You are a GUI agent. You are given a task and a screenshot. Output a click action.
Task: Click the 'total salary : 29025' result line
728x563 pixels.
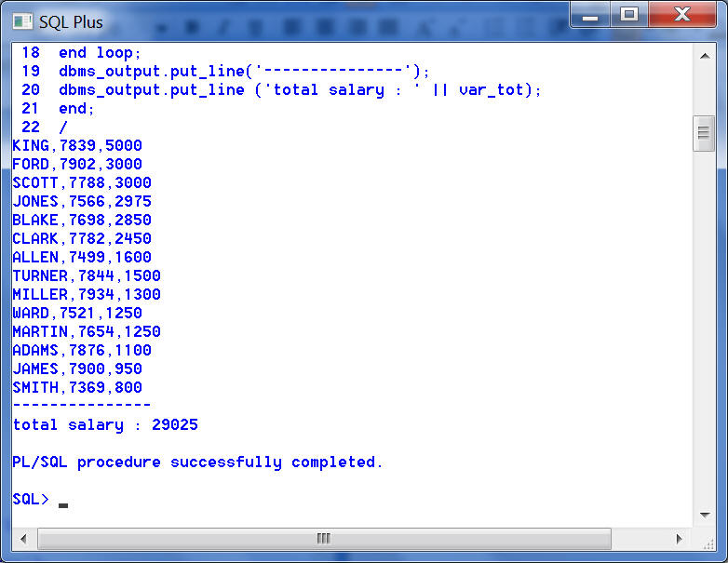(x=105, y=424)
